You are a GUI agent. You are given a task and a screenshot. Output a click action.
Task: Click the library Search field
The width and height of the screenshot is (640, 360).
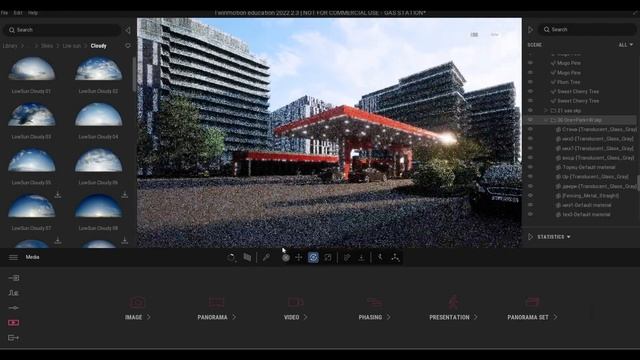[62, 30]
